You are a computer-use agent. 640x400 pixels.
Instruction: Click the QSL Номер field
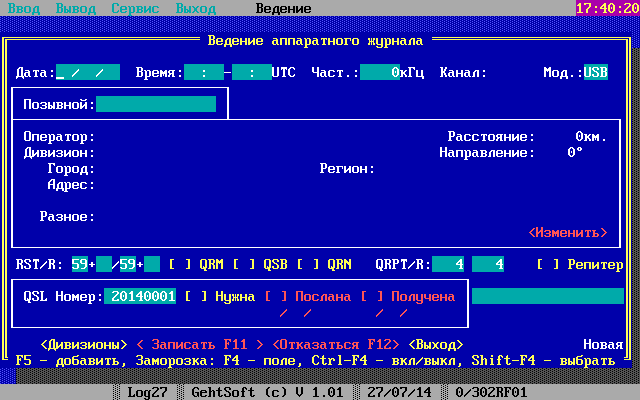pyautogui.click(x=143, y=297)
